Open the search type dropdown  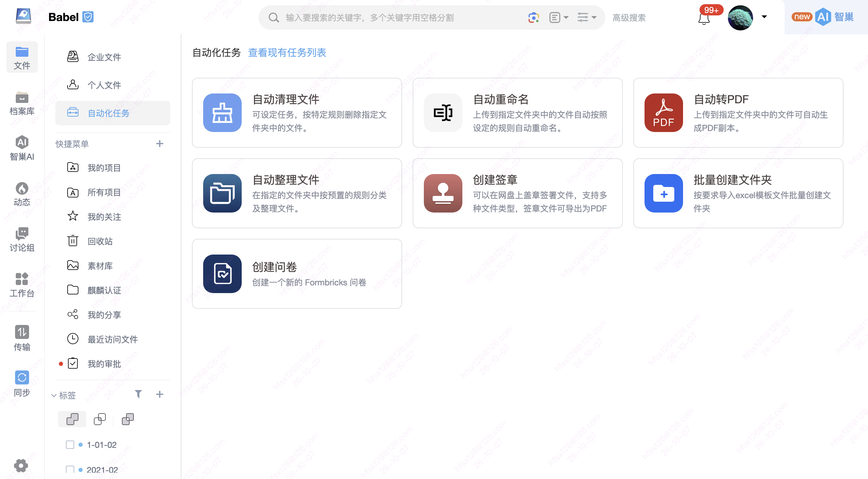coord(559,18)
